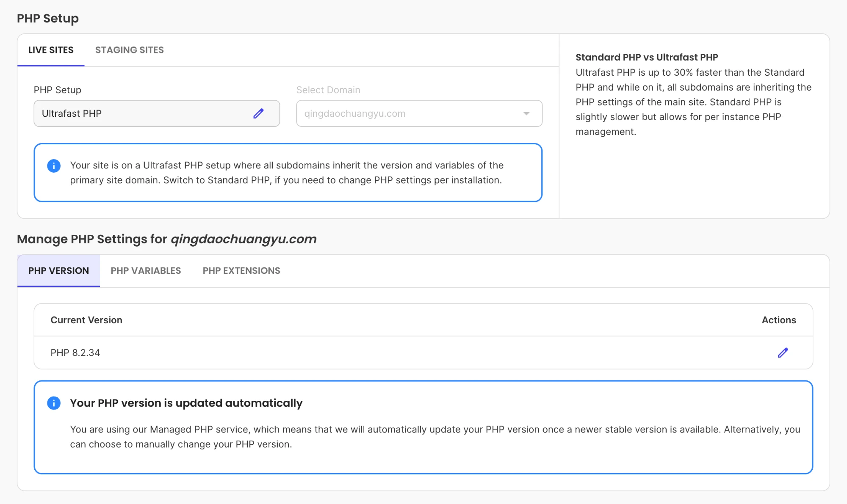Click the Select Domain label

(x=328, y=90)
